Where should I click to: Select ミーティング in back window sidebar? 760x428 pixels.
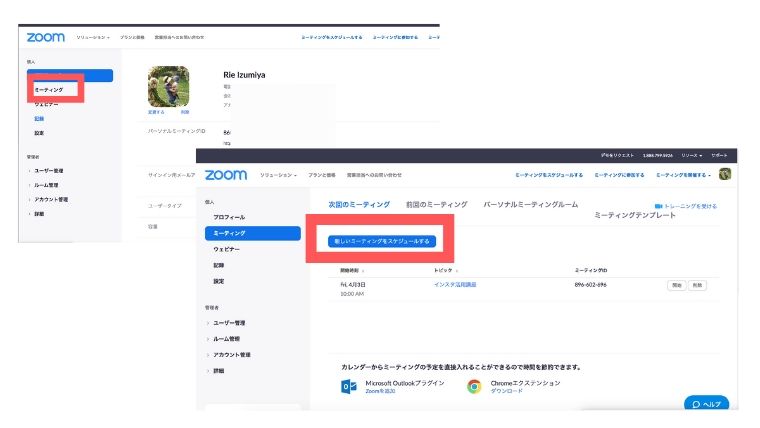[x=49, y=90]
